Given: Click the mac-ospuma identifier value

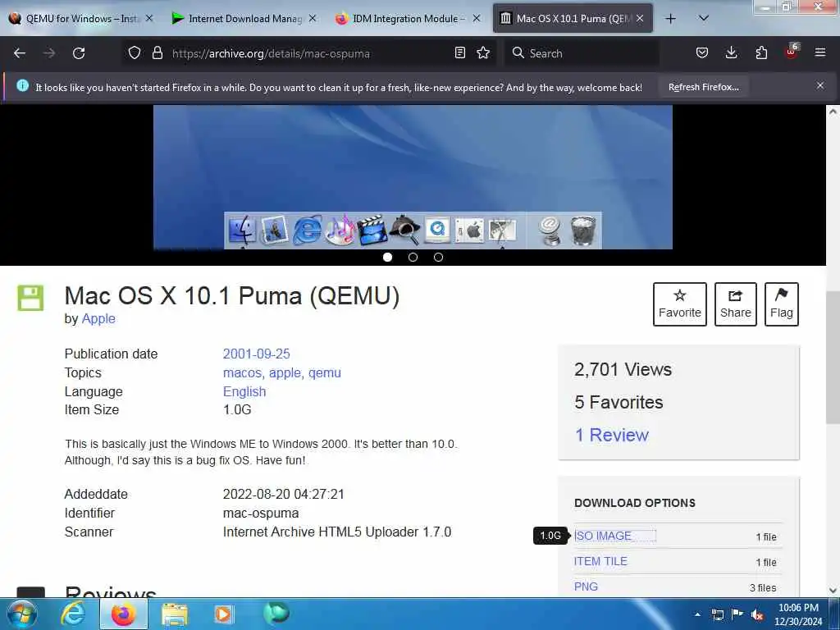Looking at the screenshot, I should pyautogui.click(x=261, y=514).
